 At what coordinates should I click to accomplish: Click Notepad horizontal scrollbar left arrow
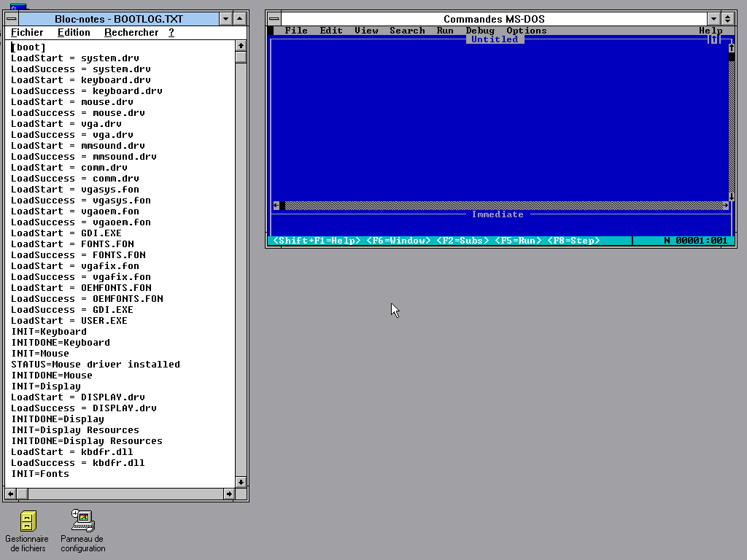click(11, 494)
